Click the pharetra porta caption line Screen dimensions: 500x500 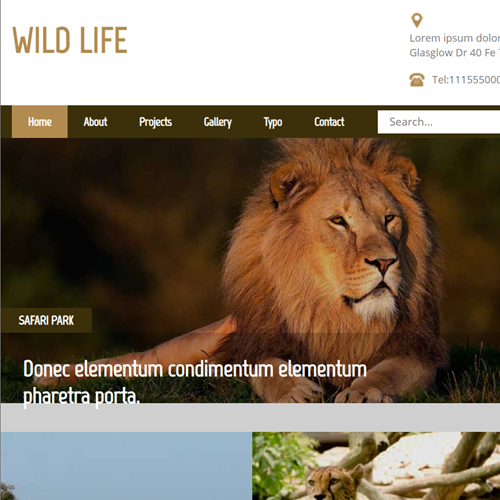point(81,397)
